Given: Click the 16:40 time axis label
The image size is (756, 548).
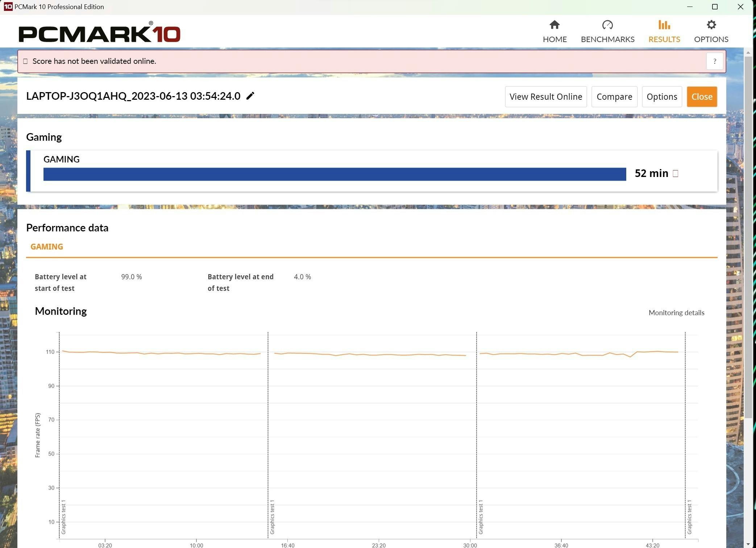Looking at the screenshot, I should [x=287, y=545].
